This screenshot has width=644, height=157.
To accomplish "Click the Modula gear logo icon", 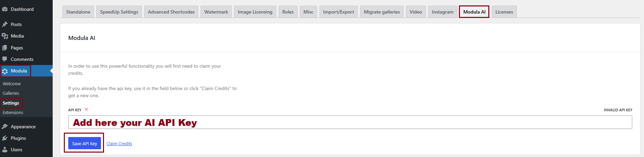I will point(5,71).
